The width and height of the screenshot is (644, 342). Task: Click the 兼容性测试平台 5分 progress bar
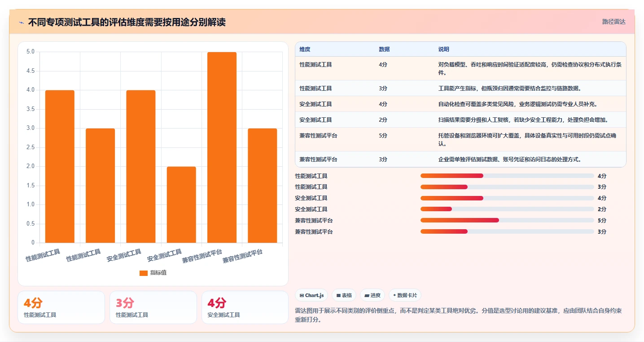507,220
